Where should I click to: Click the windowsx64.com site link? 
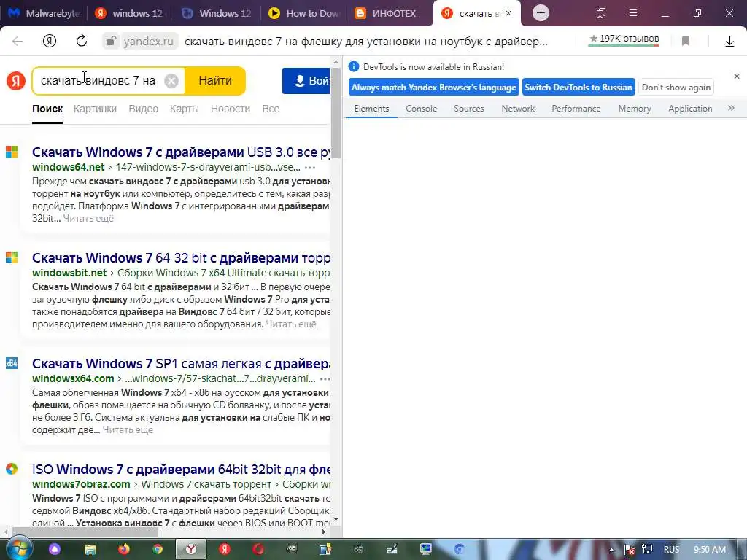73,378
